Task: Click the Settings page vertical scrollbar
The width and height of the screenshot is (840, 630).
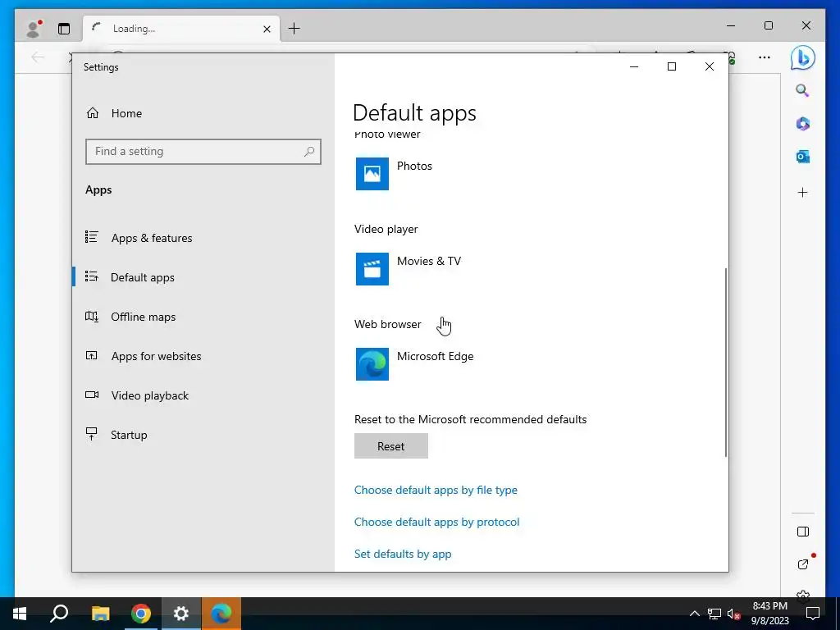Action: click(x=725, y=362)
